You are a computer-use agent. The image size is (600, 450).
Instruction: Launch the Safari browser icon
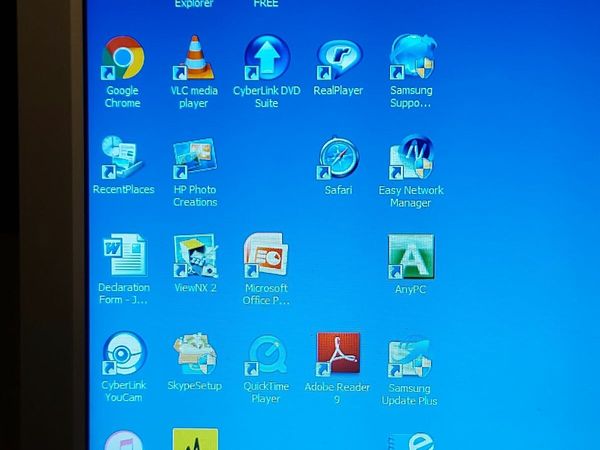338,159
